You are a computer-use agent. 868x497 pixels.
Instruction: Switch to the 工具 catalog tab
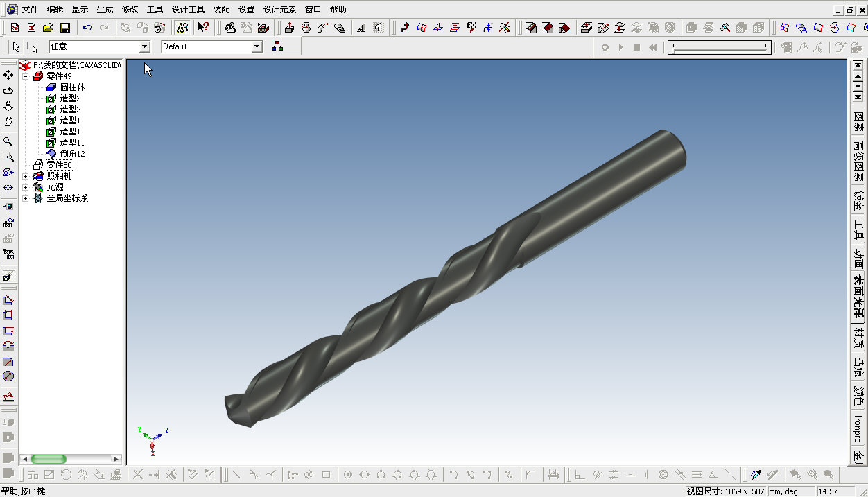point(858,230)
